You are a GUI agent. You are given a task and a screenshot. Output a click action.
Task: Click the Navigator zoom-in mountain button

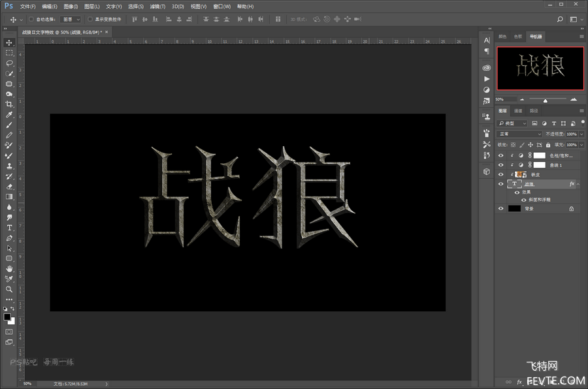pos(574,99)
